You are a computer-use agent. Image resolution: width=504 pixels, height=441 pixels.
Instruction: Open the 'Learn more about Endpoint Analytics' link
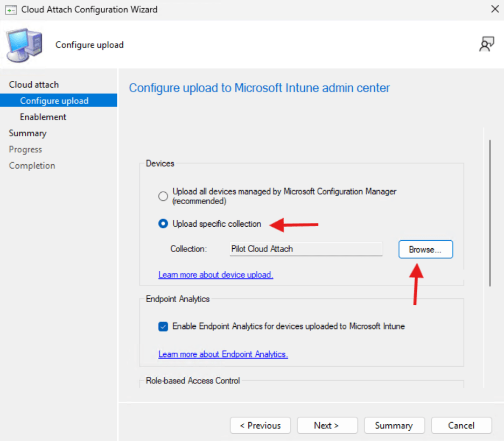tap(223, 354)
